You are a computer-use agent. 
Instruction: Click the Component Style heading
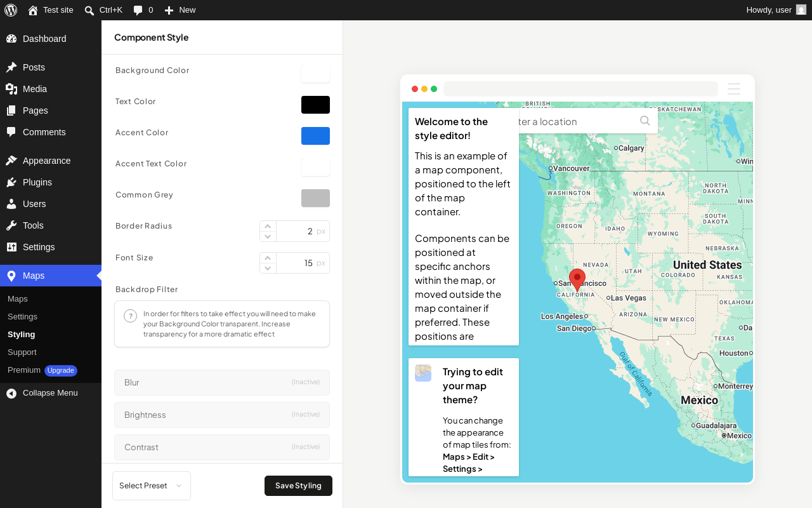pos(152,37)
